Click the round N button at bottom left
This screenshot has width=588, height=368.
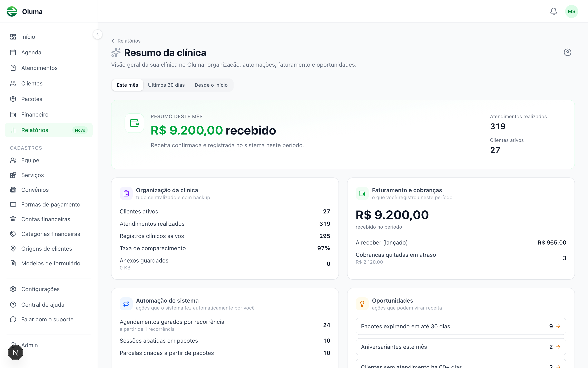[x=15, y=352]
